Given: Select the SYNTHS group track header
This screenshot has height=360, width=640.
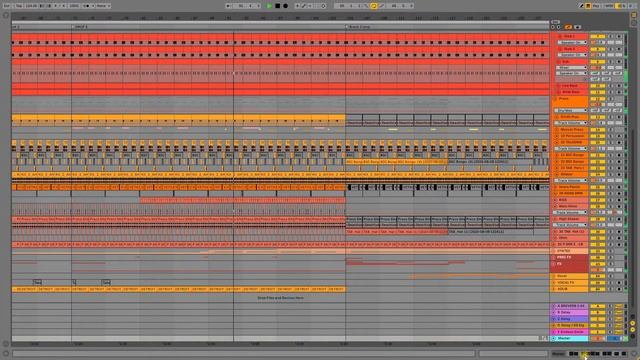Looking at the screenshot, I should point(570,251).
